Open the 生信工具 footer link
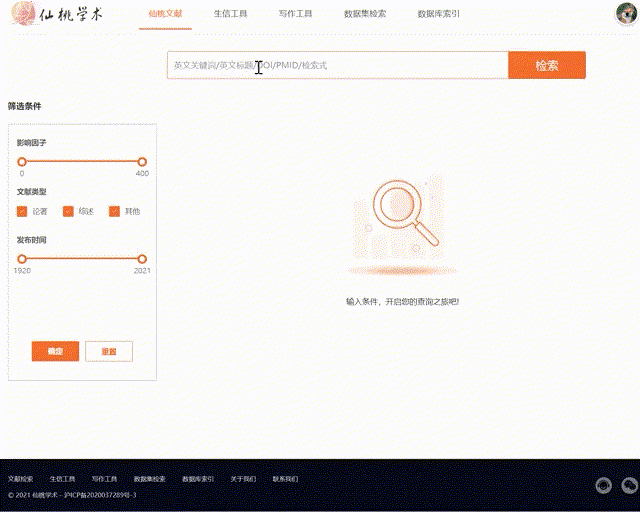This screenshot has height=512, width=640. pyautogui.click(x=62, y=479)
